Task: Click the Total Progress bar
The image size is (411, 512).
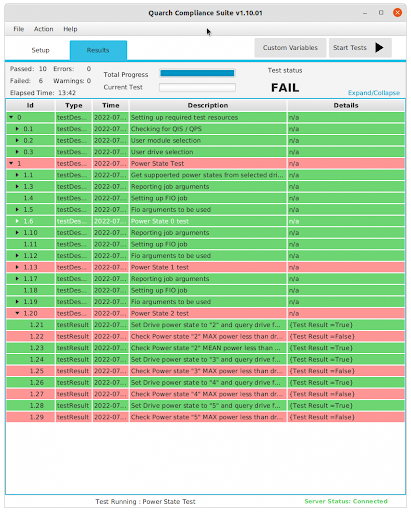Action: click(x=197, y=73)
